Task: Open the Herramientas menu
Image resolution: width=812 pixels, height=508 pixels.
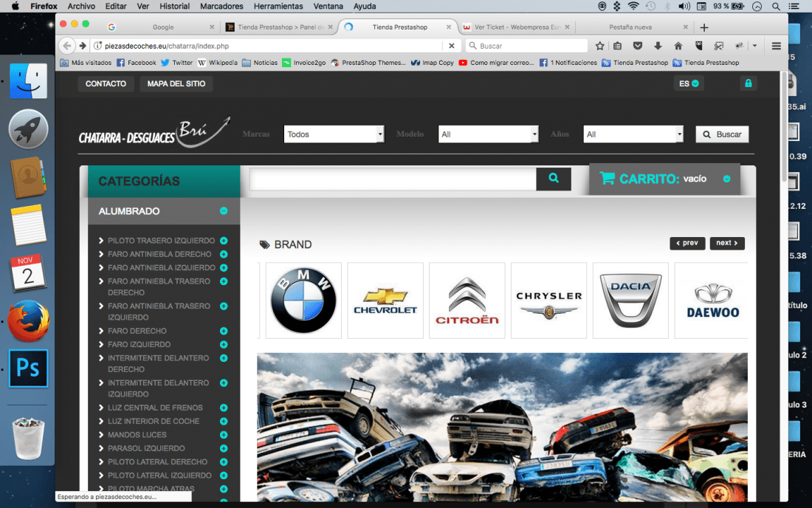Action: coord(278,6)
